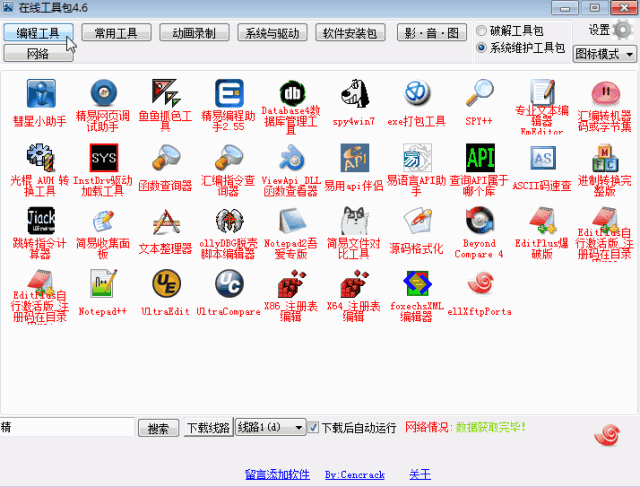The width and height of the screenshot is (640, 487).
Task: Open 精易编程助手2.55 icon
Action: point(229,93)
